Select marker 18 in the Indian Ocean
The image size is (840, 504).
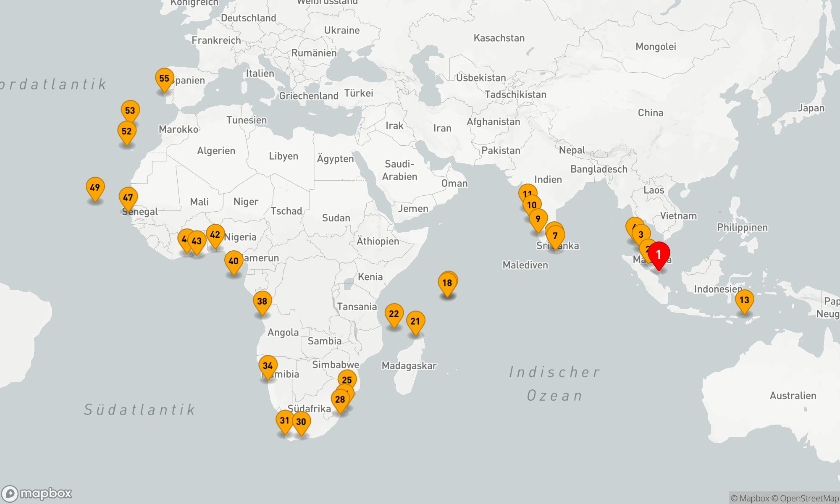447,283
